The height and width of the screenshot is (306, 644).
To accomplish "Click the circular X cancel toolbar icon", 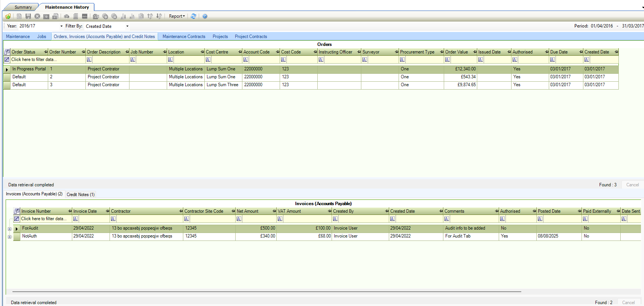I will tap(37, 16).
